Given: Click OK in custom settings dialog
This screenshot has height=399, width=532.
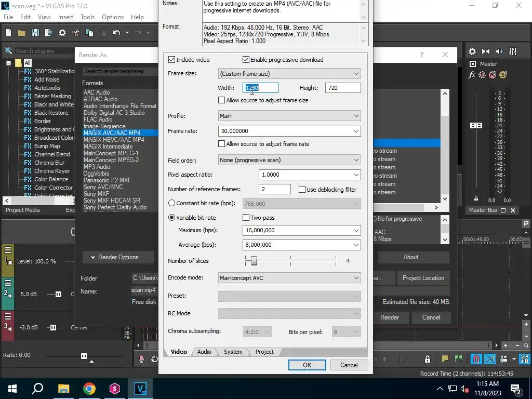Looking at the screenshot, I should coord(307,365).
